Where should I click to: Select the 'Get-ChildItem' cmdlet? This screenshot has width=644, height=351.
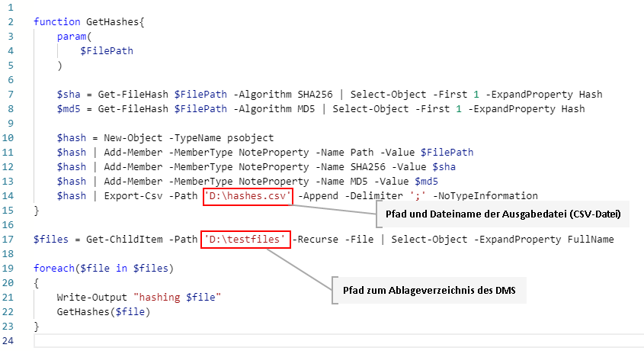click(x=124, y=239)
